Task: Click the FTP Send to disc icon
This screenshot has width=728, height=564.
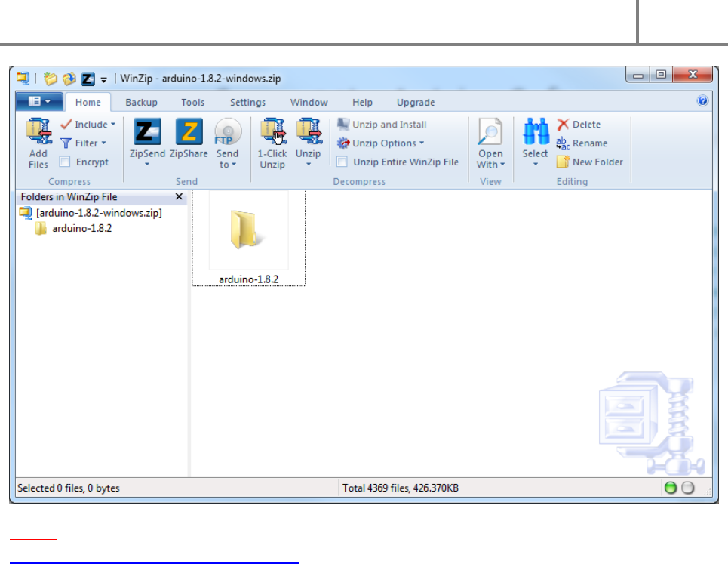Action: (228, 132)
